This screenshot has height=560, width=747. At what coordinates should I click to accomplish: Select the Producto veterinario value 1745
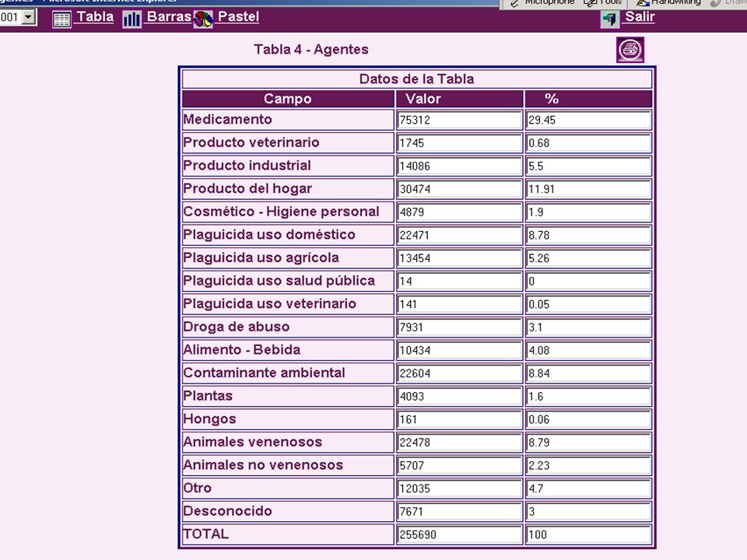coord(459,143)
